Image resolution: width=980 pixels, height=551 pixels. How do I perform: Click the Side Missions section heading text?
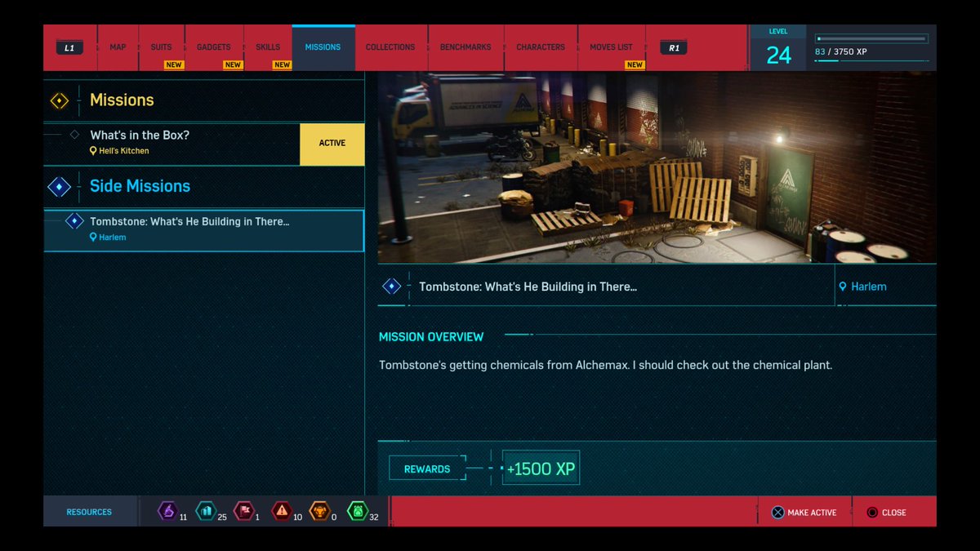[x=140, y=186]
